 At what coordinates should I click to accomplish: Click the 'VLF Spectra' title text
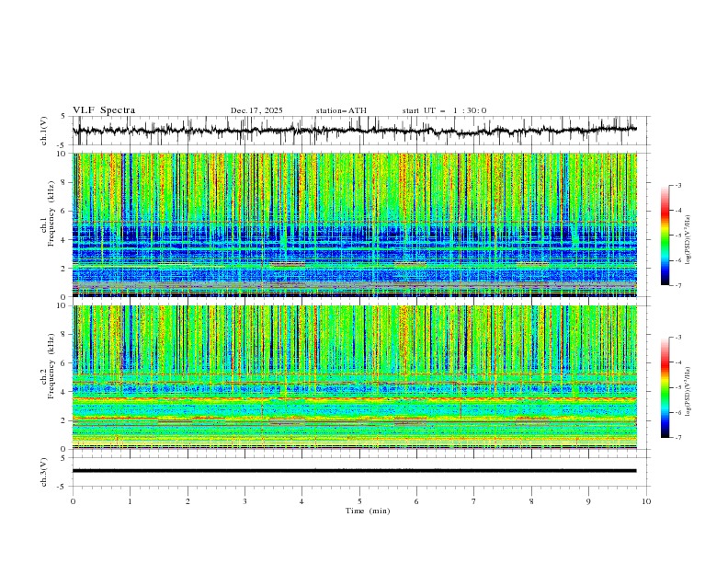click(104, 110)
